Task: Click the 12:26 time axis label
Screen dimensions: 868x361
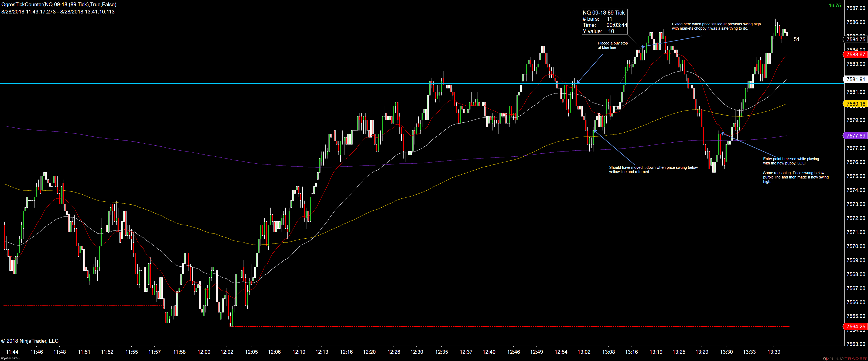Action: pyautogui.click(x=394, y=352)
